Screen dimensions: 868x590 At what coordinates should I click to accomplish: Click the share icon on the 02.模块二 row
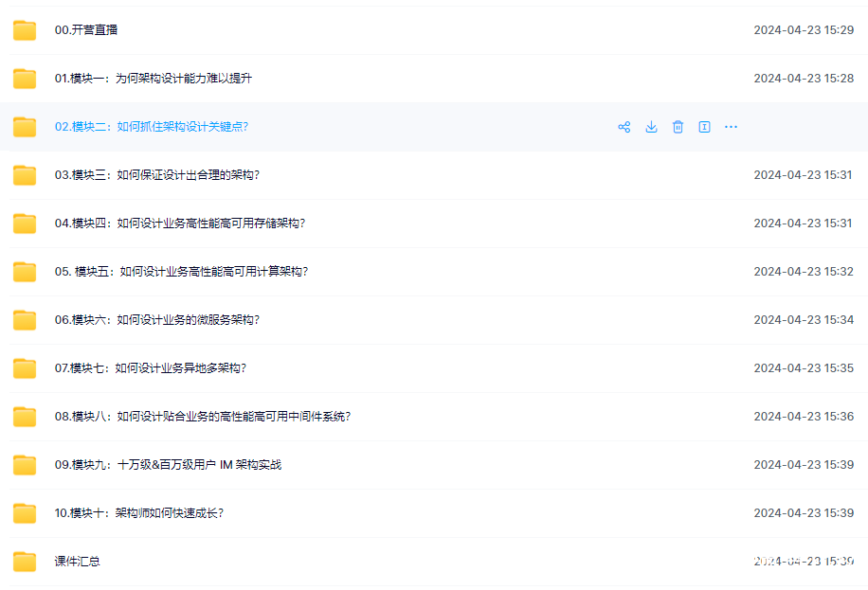tap(624, 127)
